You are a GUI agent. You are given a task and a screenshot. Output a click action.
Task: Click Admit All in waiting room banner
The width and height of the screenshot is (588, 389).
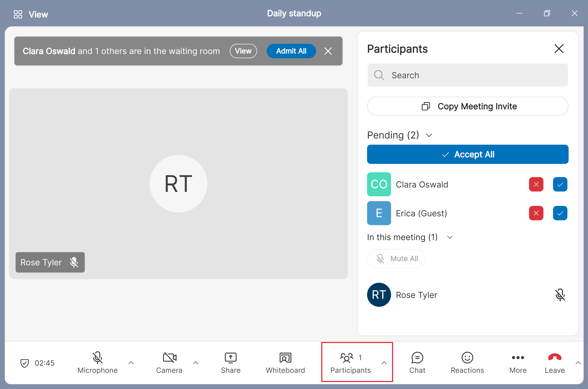pos(291,51)
